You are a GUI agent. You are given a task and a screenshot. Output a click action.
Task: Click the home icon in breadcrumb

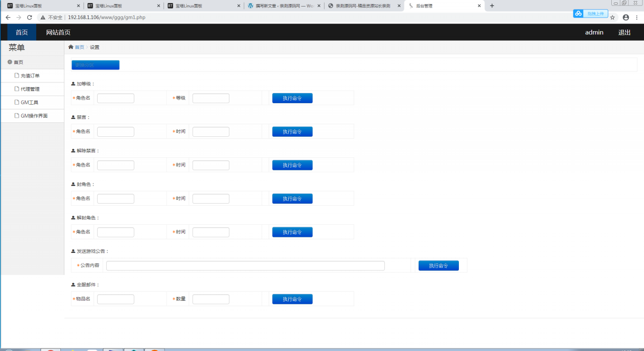[x=71, y=47]
